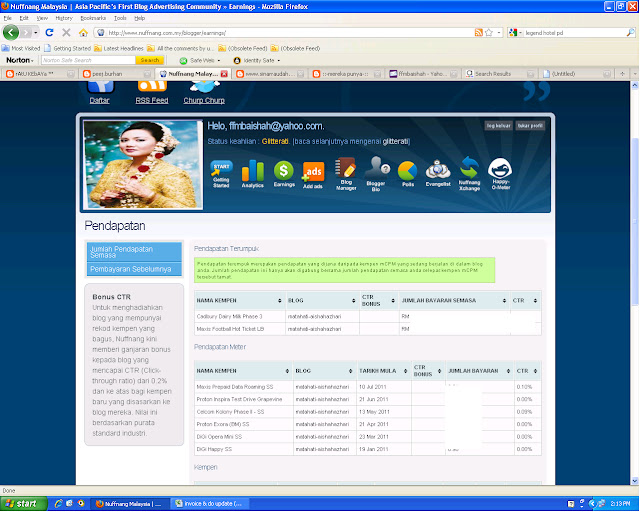Expand the Safe Web dropdown arrow
640x512 pixels.
coord(219,60)
